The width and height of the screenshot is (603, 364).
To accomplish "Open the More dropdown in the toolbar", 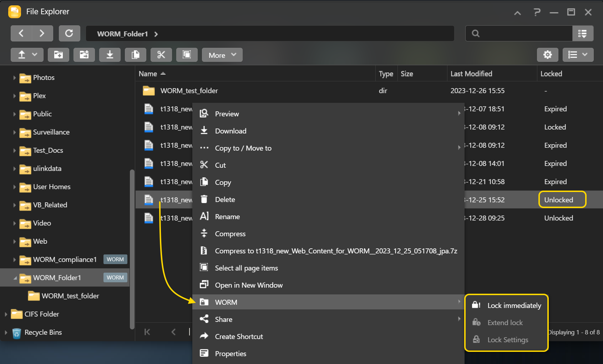I will (x=222, y=55).
